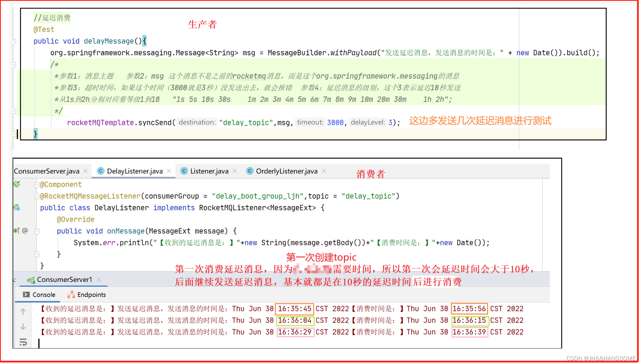
Task: Click the down arrow in console toolbar
Action: (23, 327)
